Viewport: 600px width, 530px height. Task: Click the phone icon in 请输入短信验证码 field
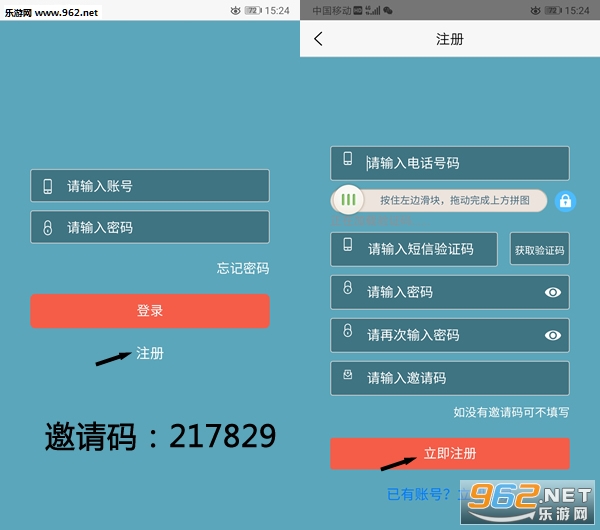pyautogui.click(x=348, y=245)
